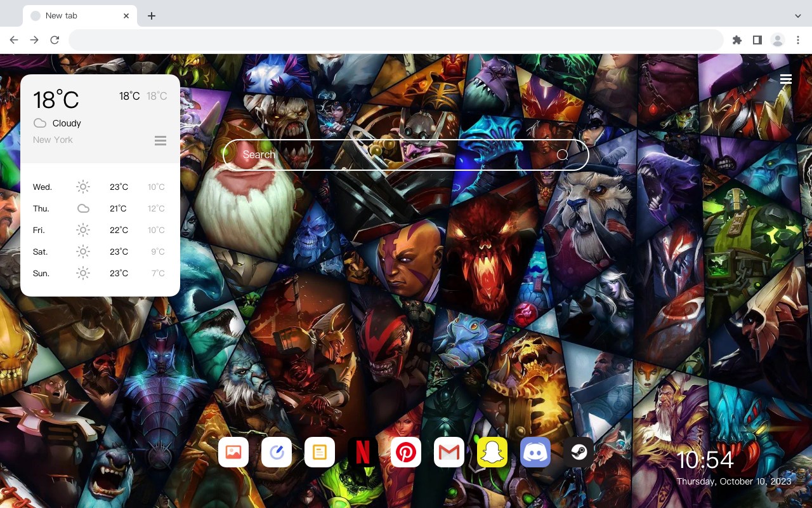Open the Chrome three-dot menu

(x=798, y=40)
